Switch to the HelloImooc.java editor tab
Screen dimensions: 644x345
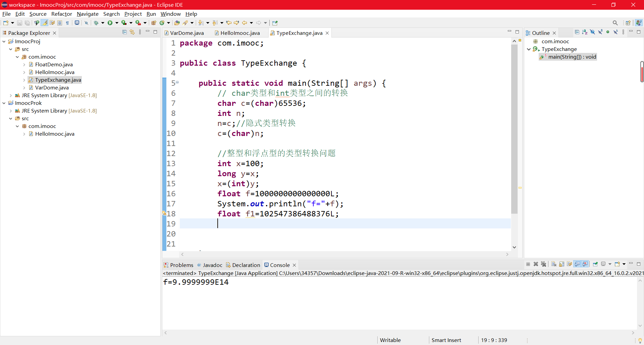click(x=237, y=33)
